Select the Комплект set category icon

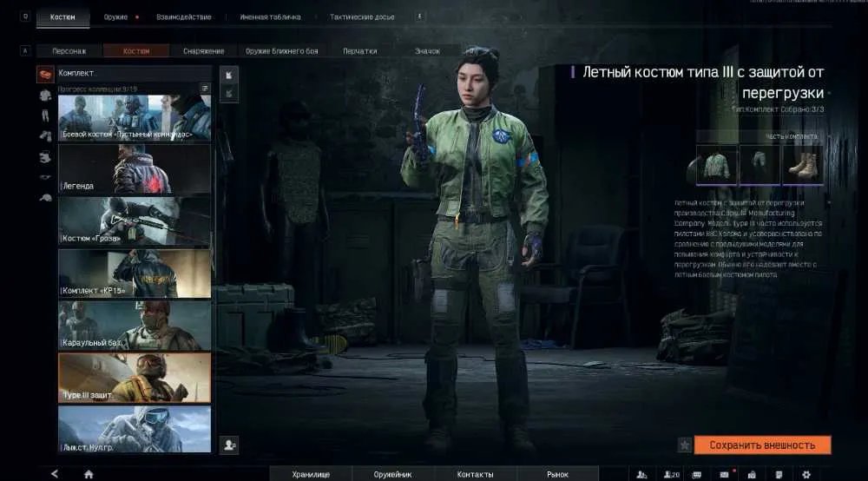[x=45, y=74]
